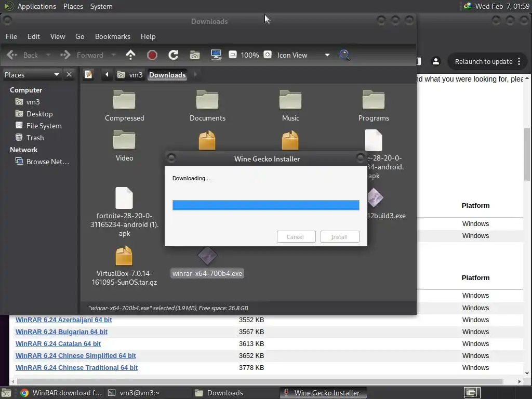Click the blue download progress bar
Viewport: 532px width, 399px height.
pyautogui.click(x=265, y=205)
